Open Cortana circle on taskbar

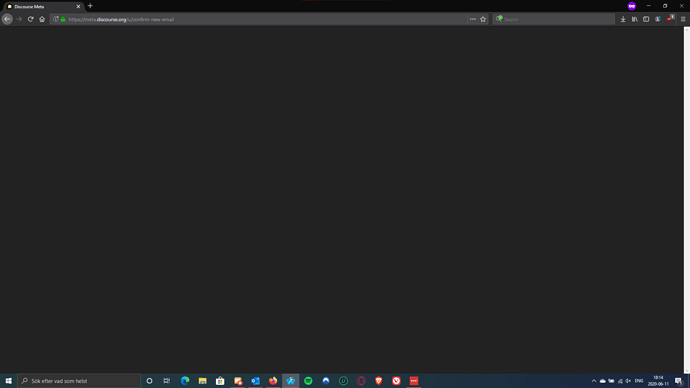tap(150, 381)
